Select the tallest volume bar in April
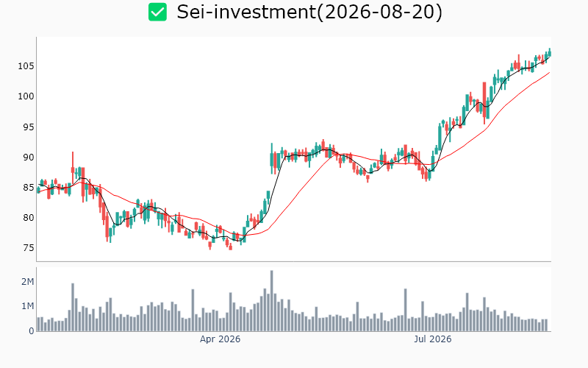 (x=271, y=301)
